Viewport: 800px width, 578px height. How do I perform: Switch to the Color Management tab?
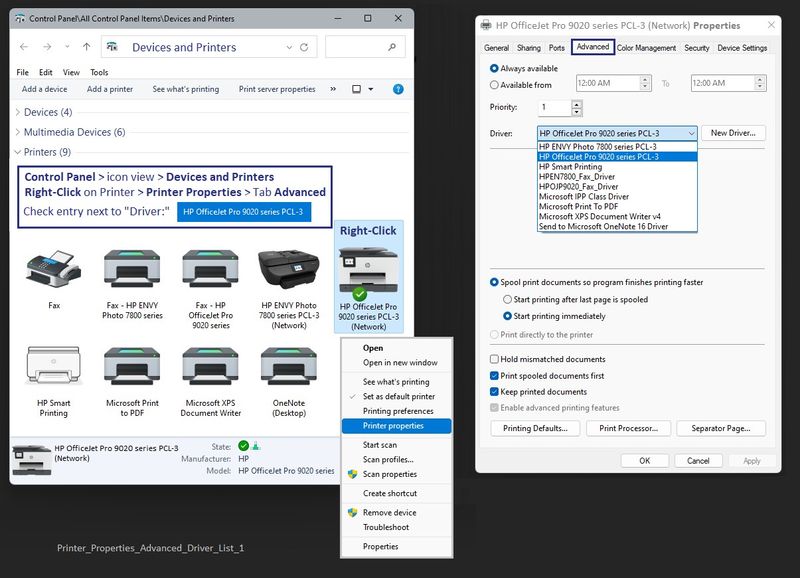point(646,48)
